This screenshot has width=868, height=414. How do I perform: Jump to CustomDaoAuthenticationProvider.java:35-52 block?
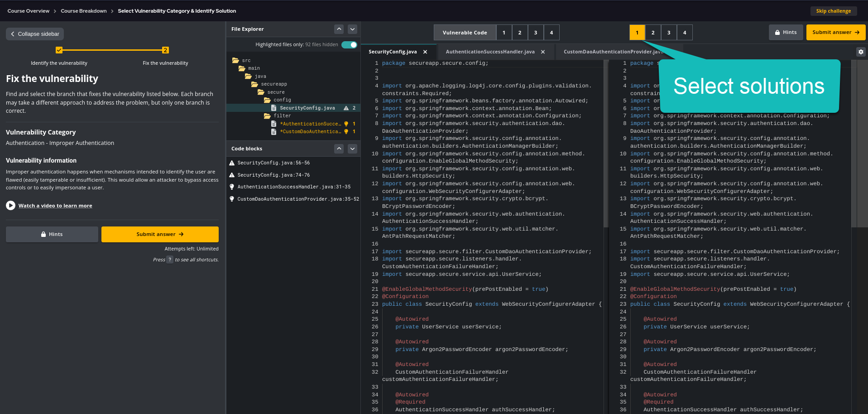[x=298, y=199]
